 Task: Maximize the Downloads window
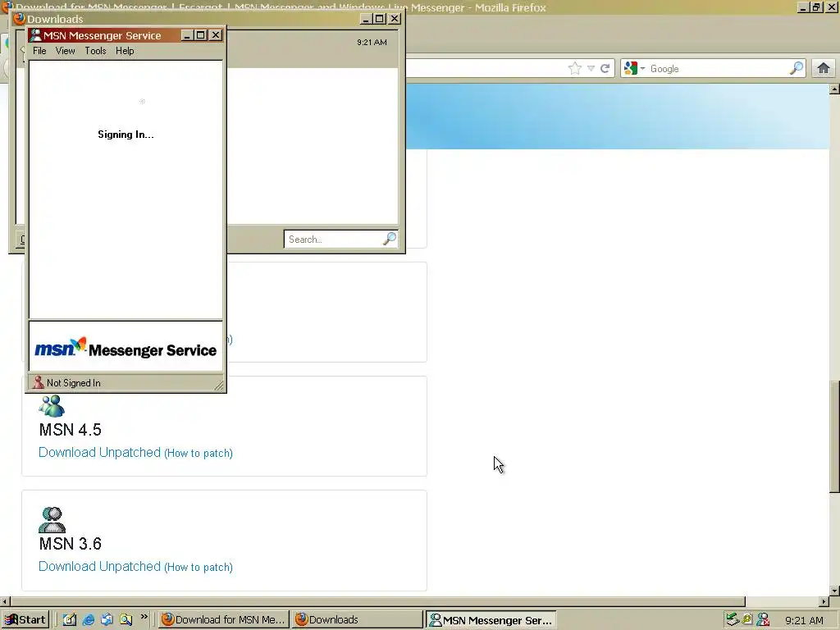pyautogui.click(x=380, y=19)
